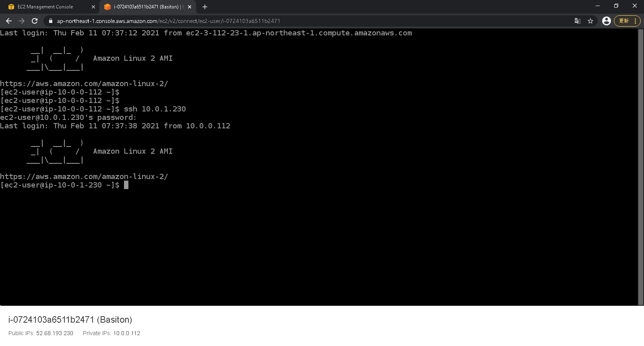The width and height of the screenshot is (644, 346).
Task: Click the terminal cursor at the ip-10-0-1-230 prompt
Action: coord(126,185)
